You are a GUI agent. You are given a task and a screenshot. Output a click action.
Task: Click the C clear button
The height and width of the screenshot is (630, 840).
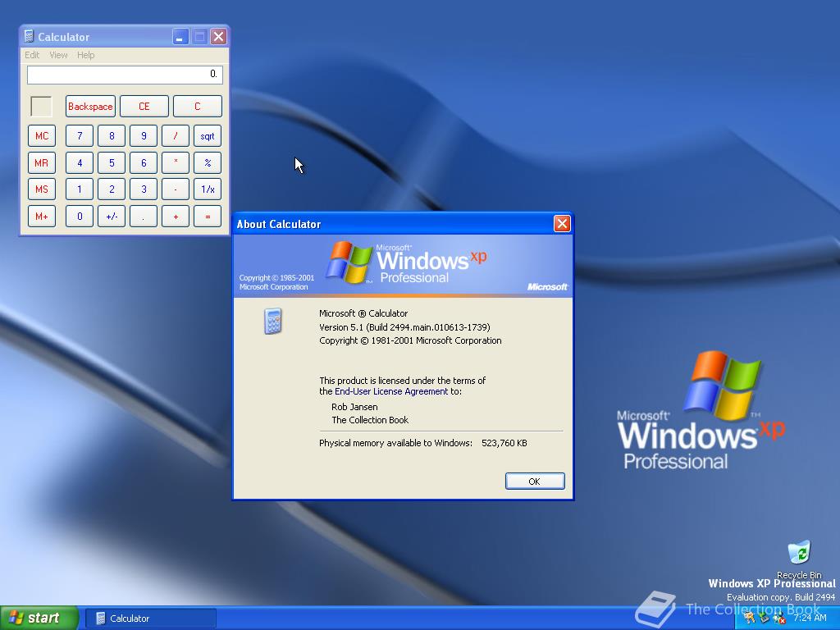tap(197, 106)
